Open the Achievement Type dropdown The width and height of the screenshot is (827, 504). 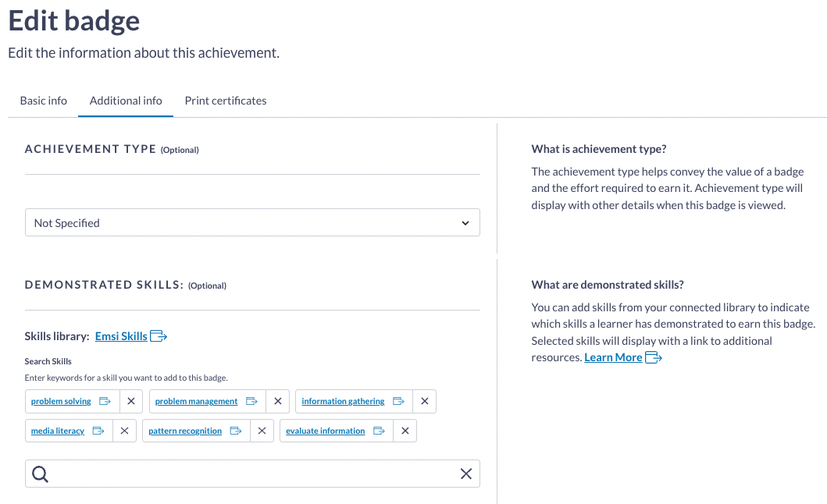click(x=252, y=222)
